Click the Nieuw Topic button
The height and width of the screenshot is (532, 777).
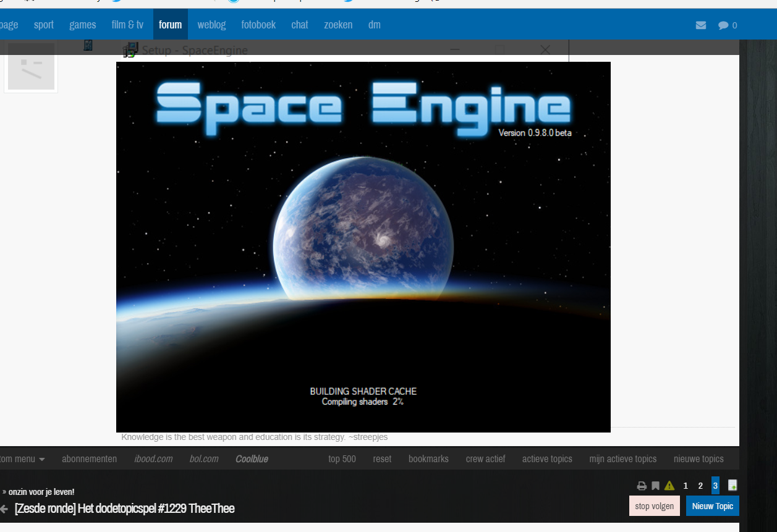(x=713, y=506)
